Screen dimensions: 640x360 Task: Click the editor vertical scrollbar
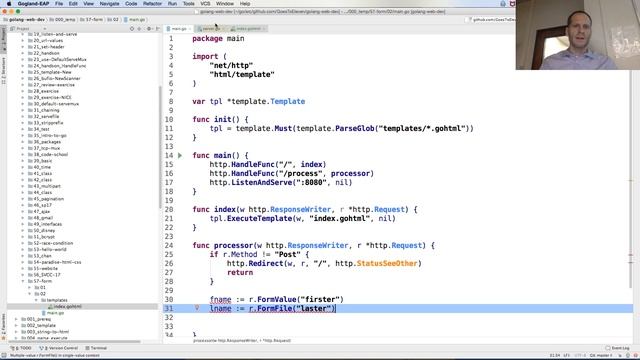[x=631, y=180]
